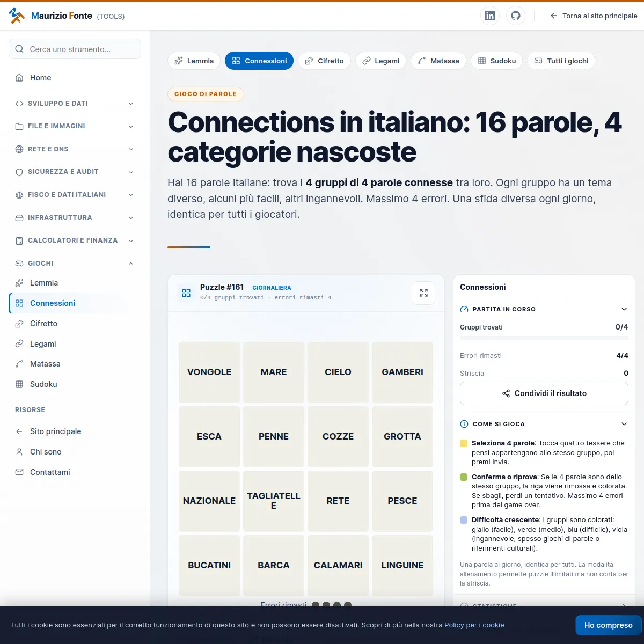Screen dimensions: 644x644
Task: Click Condividi il risultato button
Action: [x=544, y=393]
